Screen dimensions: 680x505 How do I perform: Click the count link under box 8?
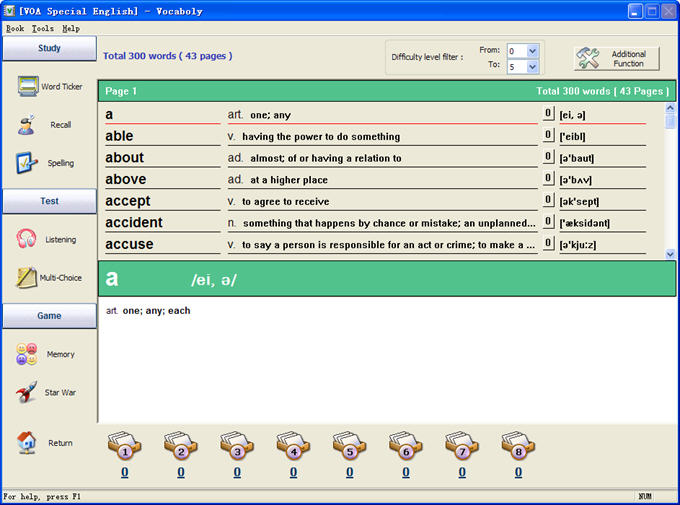[x=518, y=472]
